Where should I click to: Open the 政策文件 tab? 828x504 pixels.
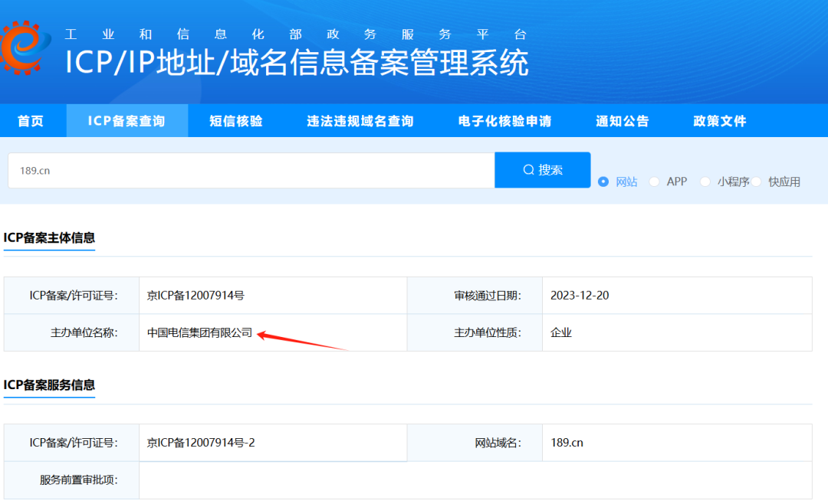coord(720,121)
